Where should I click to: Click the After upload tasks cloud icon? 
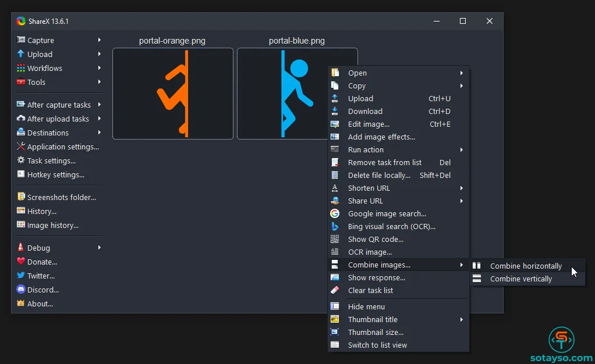tap(21, 118)
